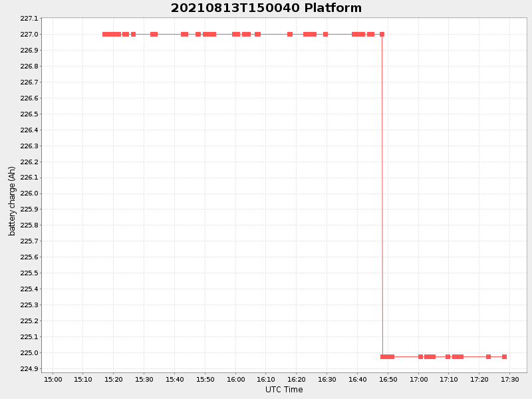Screen dimensions: 532x399
Task: Click the 226.8 y-axis tick label
Action: [x=29, y=66]
